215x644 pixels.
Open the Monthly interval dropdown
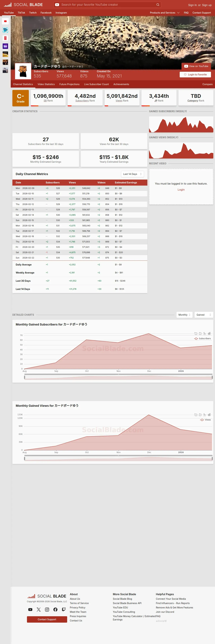point(185,315)
